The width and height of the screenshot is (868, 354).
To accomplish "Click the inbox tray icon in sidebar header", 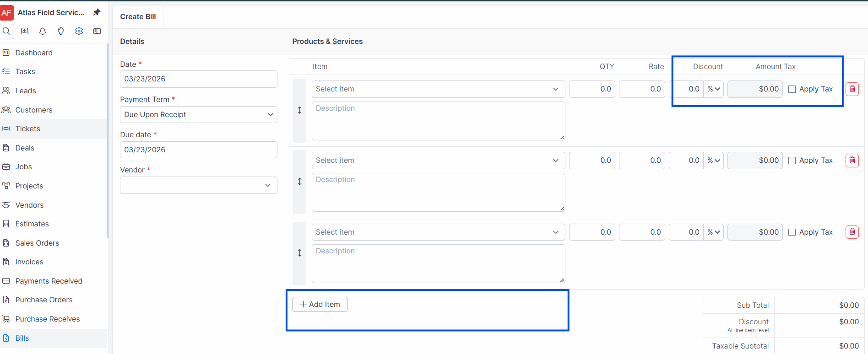I will [25, 31].
